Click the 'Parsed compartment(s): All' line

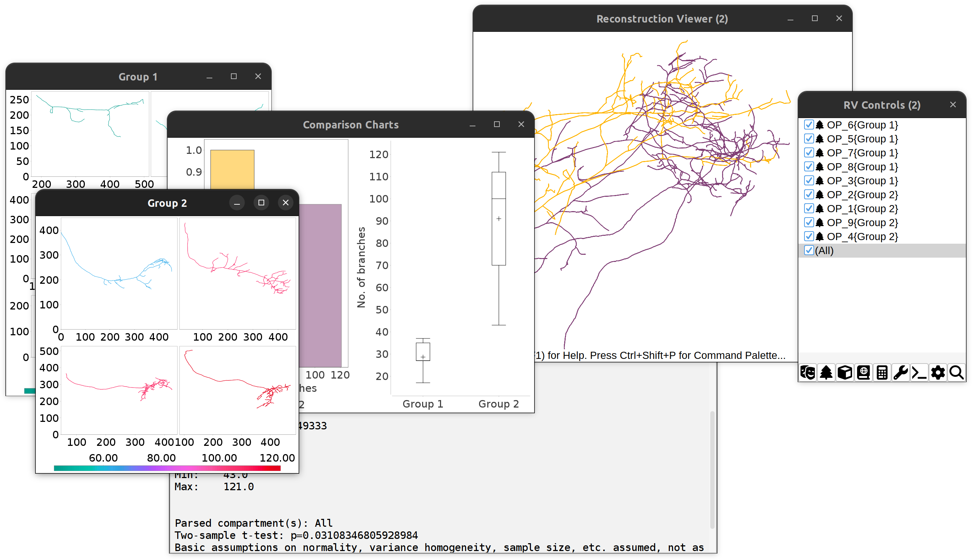pos(253,523)
